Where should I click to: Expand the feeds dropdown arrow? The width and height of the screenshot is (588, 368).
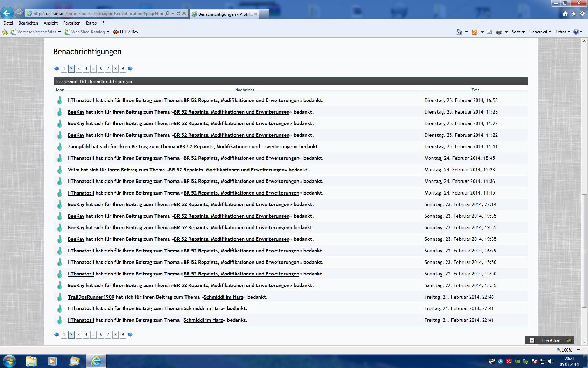pos(482,32)
